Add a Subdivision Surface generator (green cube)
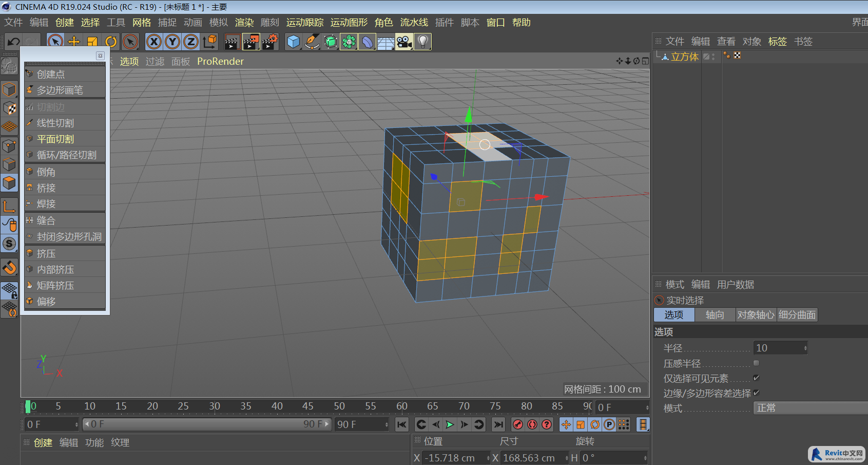Viewport: 868px width, 465px height. [331, 42]
